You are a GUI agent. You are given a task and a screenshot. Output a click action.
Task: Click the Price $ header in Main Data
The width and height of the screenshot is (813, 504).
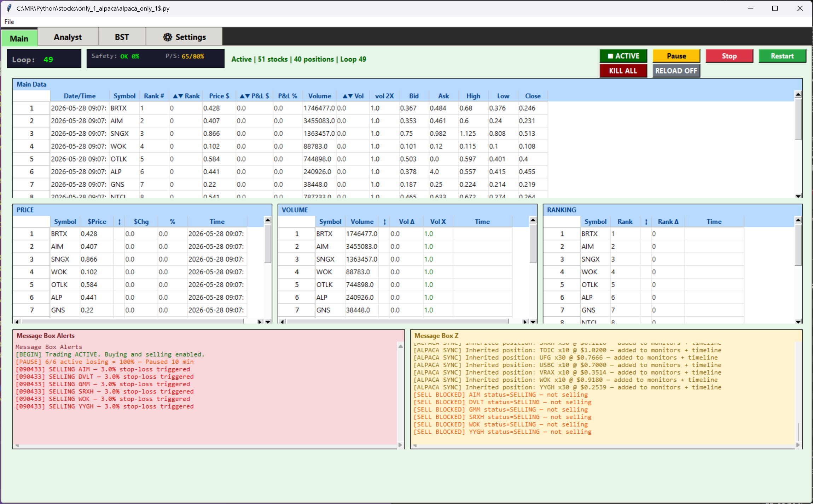219,96
